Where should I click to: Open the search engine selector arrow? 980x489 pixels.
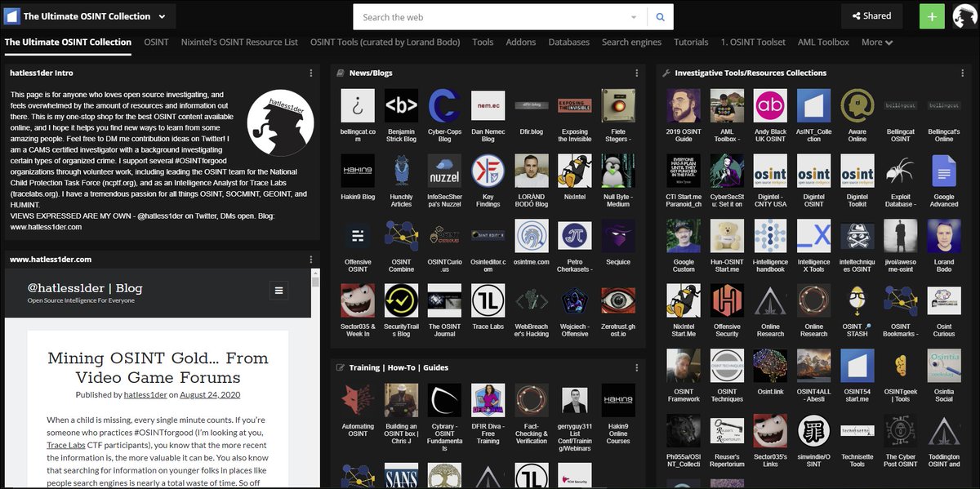click(x=635, y=16)
